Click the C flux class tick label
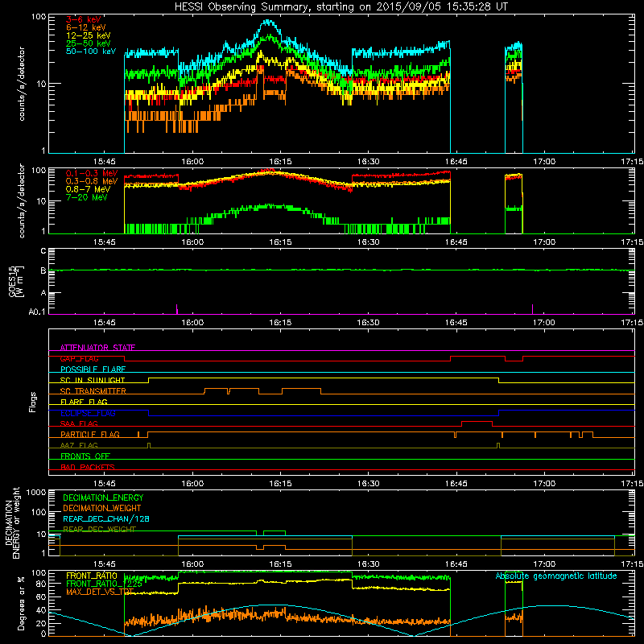 [43, 251]
